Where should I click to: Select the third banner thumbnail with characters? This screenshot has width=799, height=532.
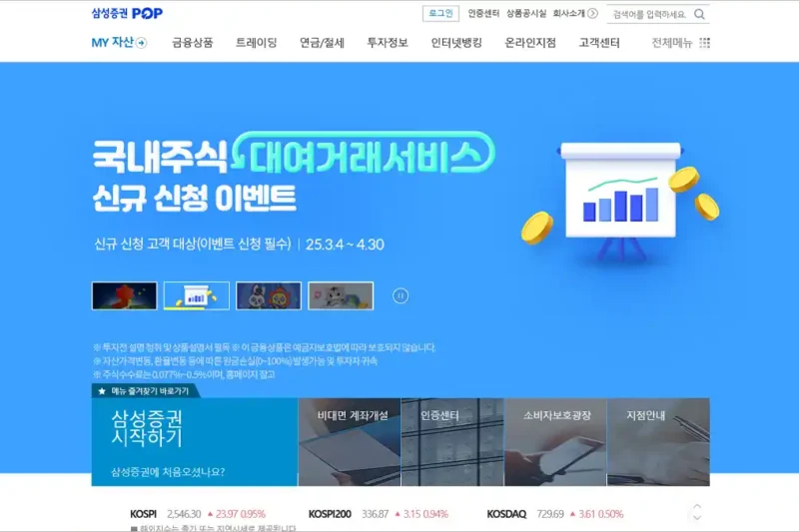click(x=269, y=295)
